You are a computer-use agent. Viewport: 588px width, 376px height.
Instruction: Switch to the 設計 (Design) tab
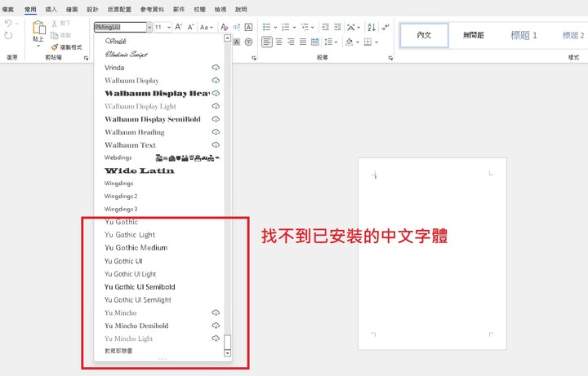coord(92,9)
